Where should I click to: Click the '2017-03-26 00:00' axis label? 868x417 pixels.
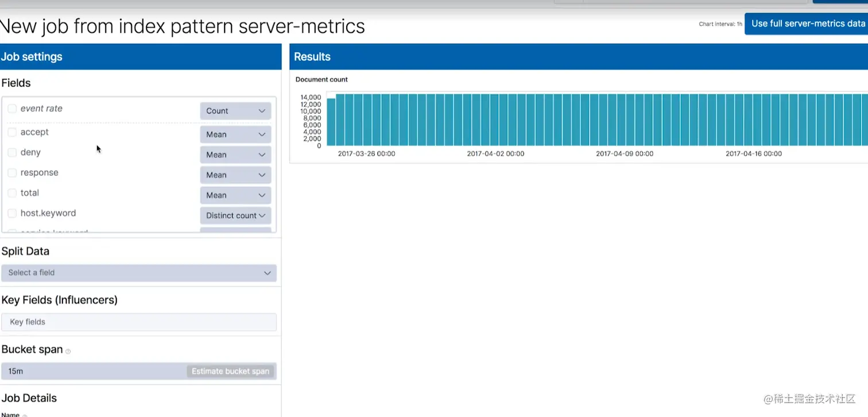pyautogui.click(x=366, y=154)
